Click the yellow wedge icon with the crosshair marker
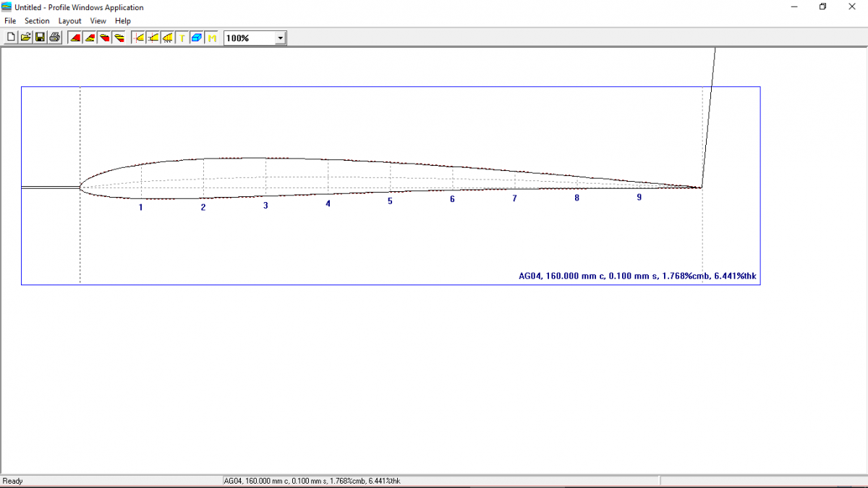868x488 pixels. point(153,38)
